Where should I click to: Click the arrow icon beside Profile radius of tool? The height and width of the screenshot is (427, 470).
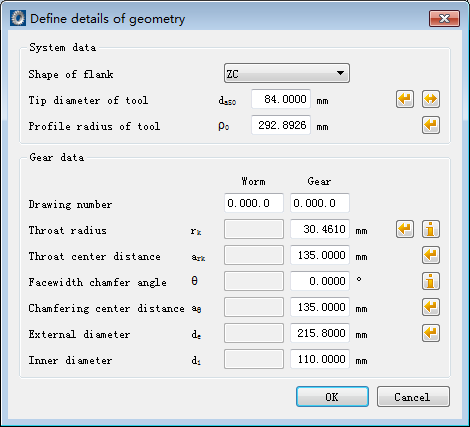pyautogui.click(x=431, y=125)
